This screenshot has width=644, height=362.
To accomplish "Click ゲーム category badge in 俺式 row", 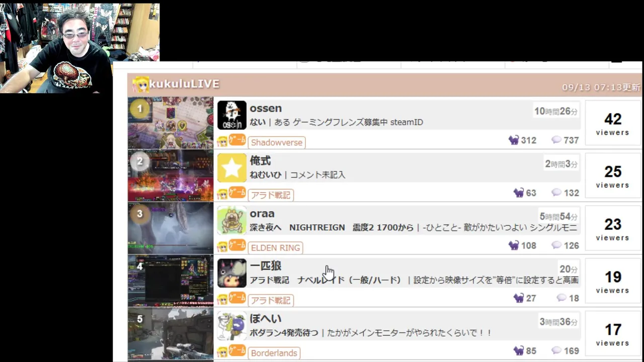I will (237, 193).
